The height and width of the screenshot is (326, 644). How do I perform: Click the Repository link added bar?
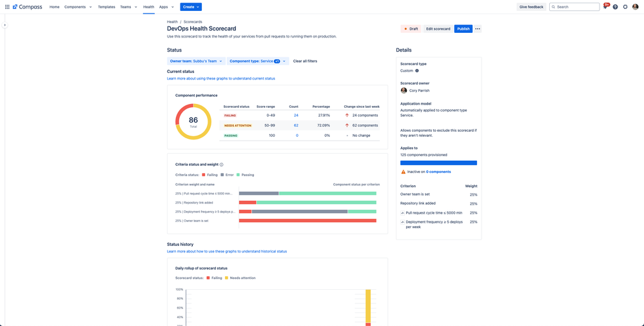click(307, 203)
